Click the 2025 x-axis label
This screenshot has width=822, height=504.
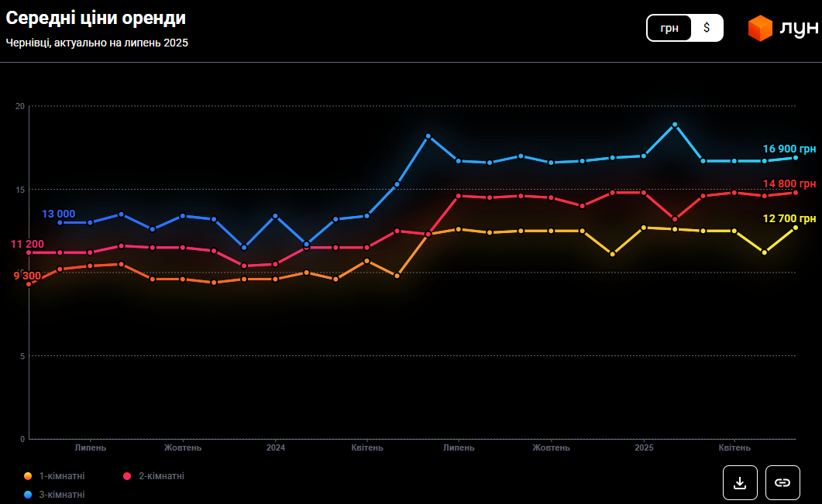pyautogui.click(x=644, y=447)
